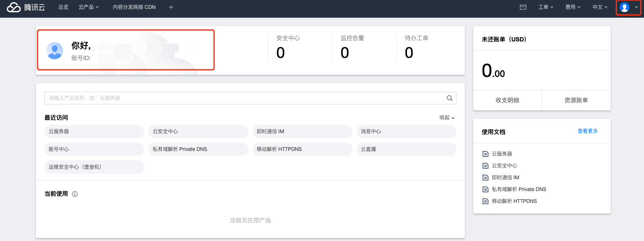Open the 中文 language dropdown

coord(600,7)
